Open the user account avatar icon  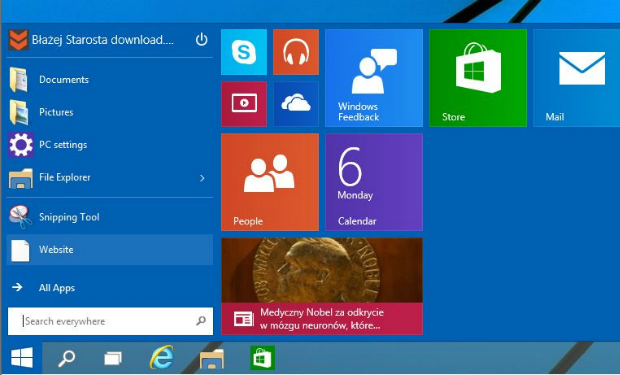(18, 40)
